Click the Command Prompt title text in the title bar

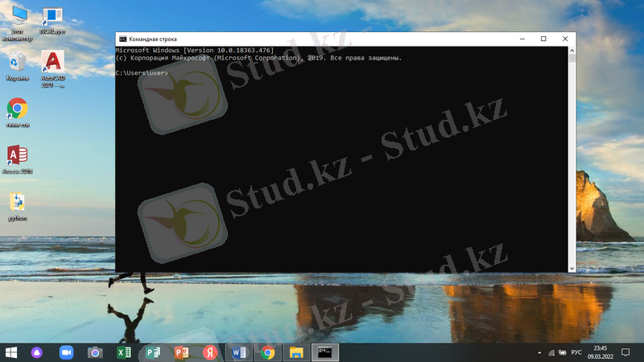[x=153, y=39]
